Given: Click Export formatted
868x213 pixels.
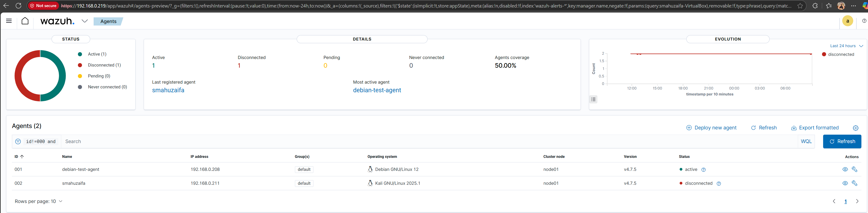Looking at the screenshot, I should tap(815, 128).
